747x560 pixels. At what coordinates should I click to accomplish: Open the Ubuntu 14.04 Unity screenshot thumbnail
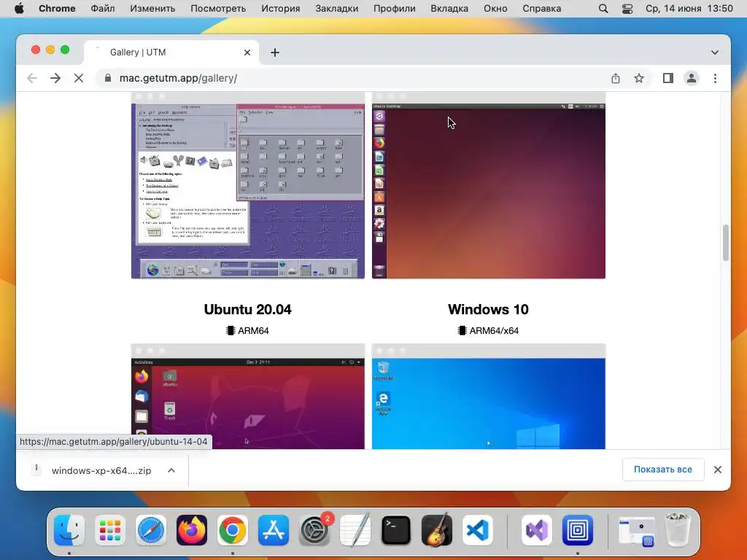(x=488, y=186)
